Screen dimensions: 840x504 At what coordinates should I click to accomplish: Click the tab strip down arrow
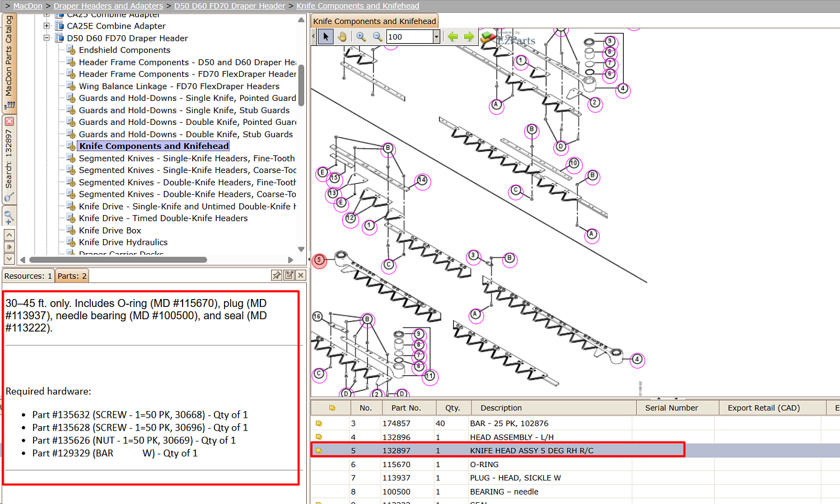coord(9,259)
